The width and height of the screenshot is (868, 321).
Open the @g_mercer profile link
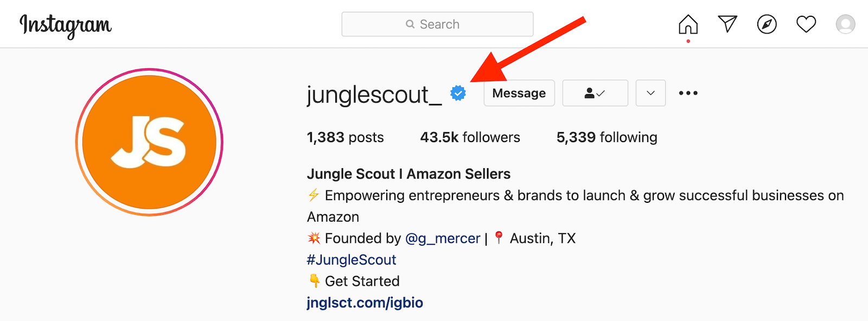[x=443, y=238]
